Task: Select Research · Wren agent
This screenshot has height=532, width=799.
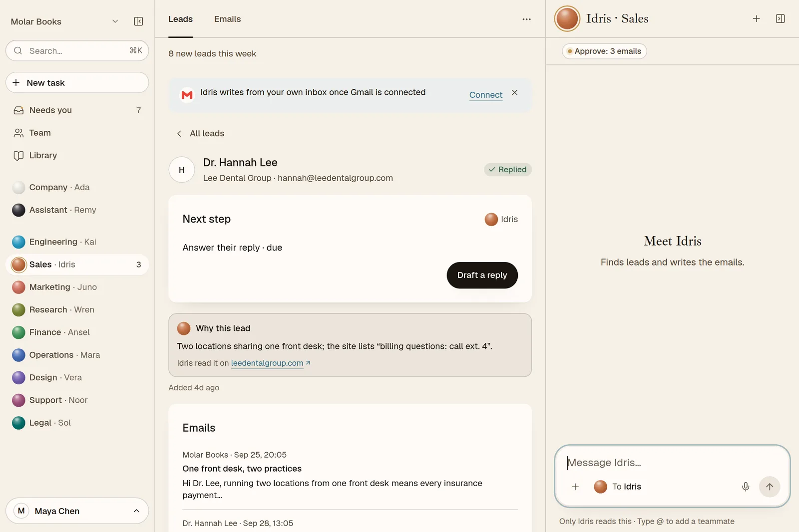Action: click(x=77, y=310)
